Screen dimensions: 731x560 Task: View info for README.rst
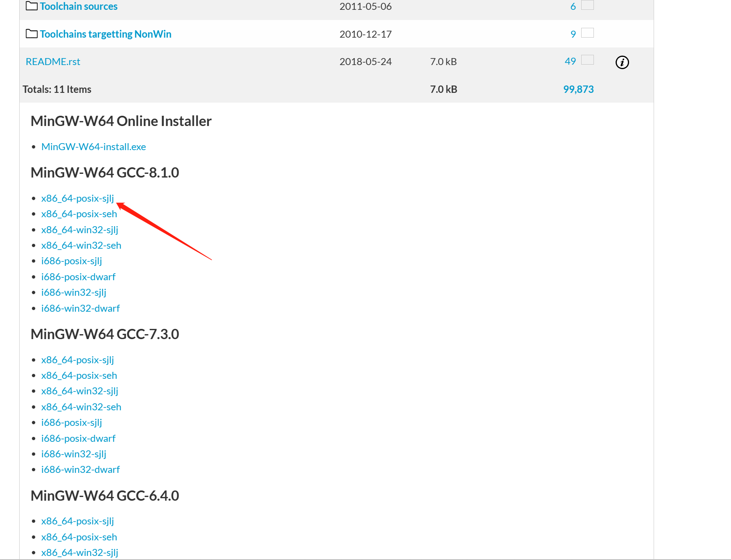click(x=622, y=62)
